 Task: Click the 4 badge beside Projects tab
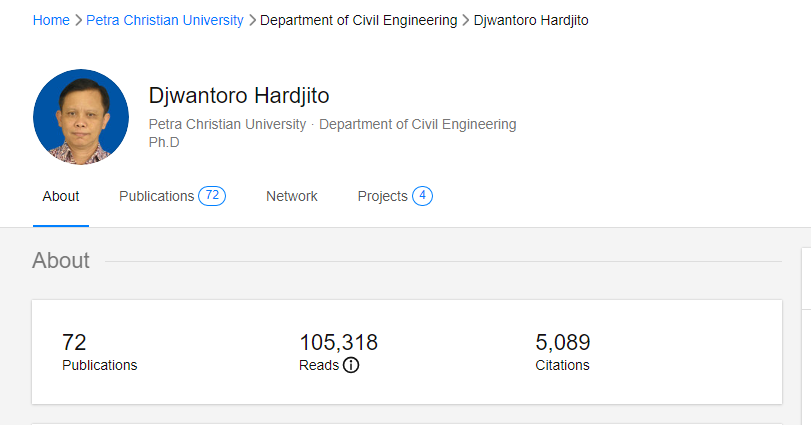click(422, 196)
